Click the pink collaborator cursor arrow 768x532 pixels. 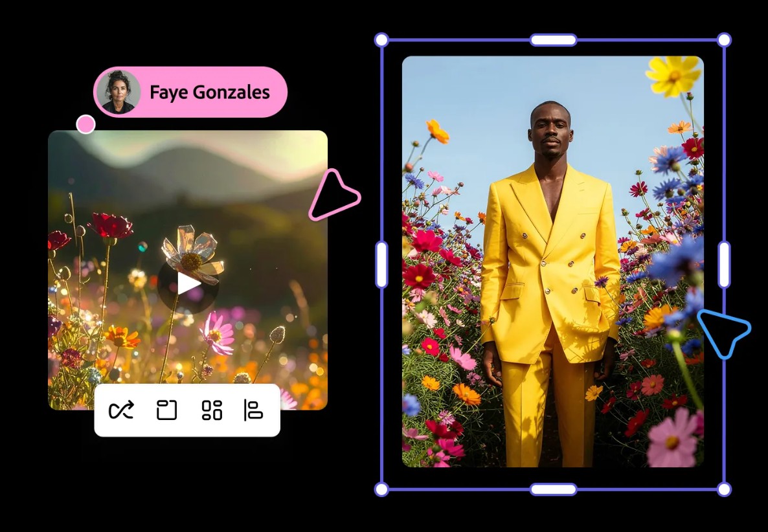[x=332, y=195]
